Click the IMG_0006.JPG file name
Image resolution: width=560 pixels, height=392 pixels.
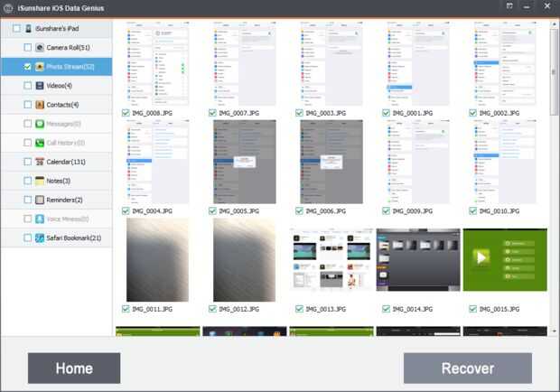click(326, 211)
